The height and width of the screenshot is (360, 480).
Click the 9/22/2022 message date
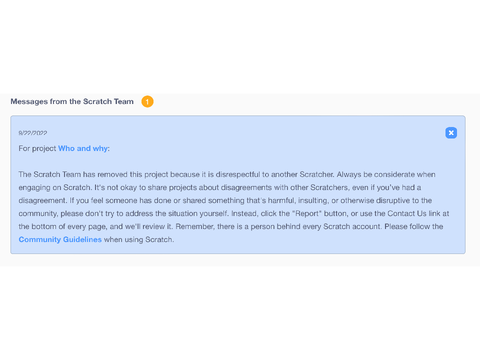pos(33,133)
